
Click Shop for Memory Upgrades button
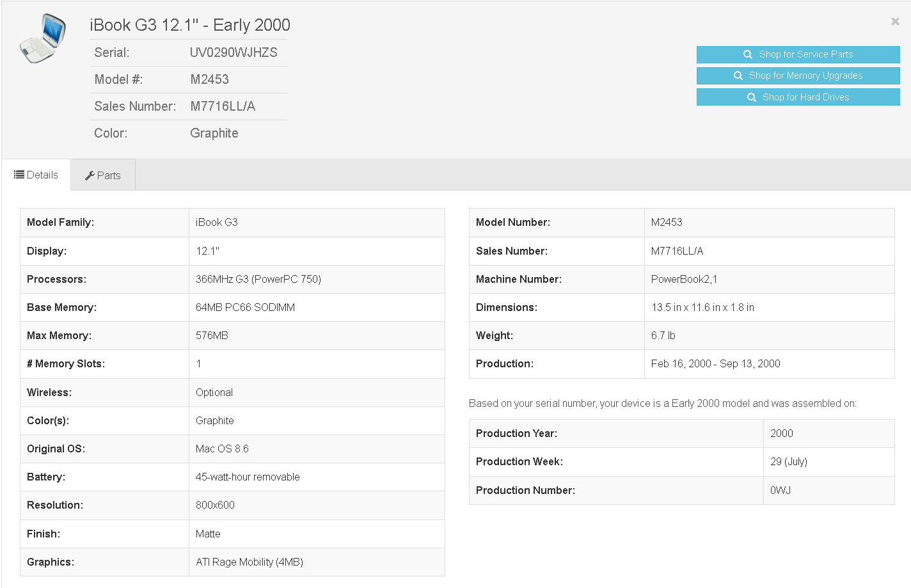(798, 75)
